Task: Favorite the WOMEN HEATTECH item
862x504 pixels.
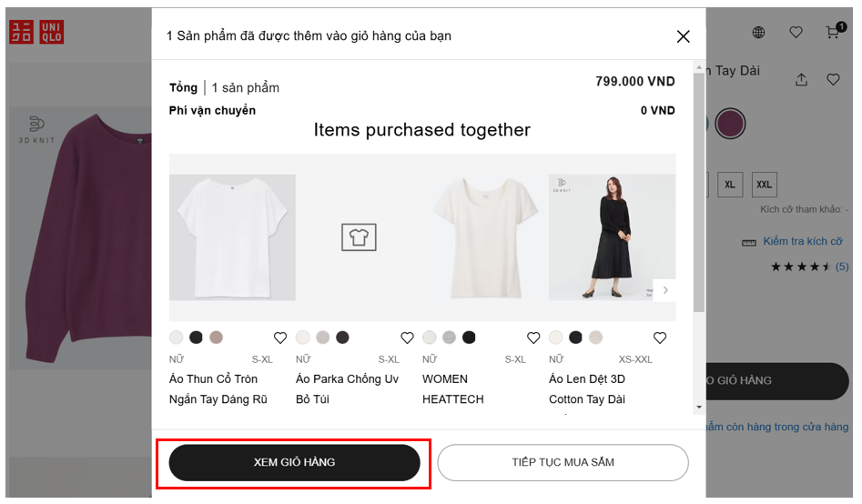Action: coord(533,338)
